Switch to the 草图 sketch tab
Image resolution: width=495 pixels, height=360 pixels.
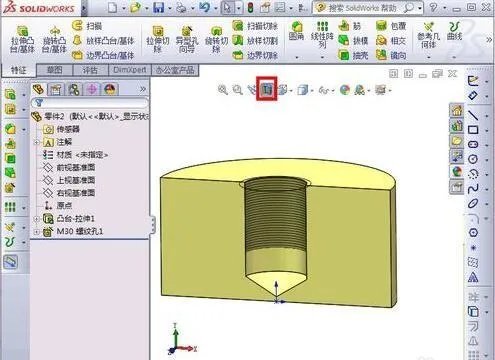(x=54, y=70)
